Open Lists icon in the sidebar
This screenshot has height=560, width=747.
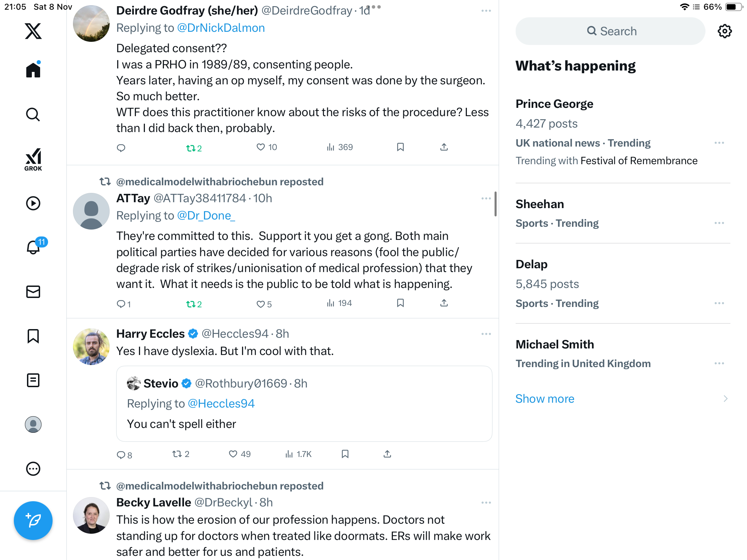33,380
